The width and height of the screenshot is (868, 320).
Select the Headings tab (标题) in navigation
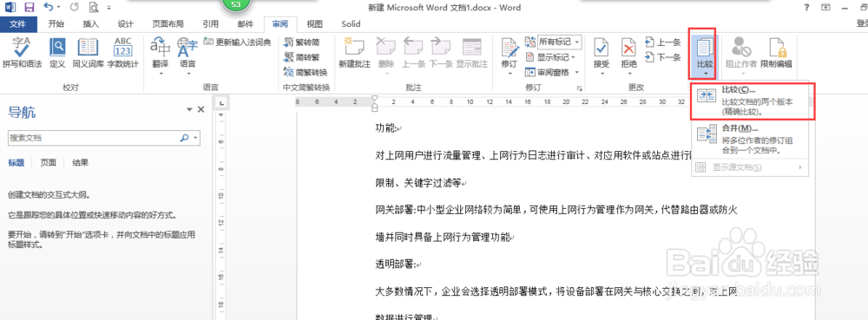click(16, 162)
